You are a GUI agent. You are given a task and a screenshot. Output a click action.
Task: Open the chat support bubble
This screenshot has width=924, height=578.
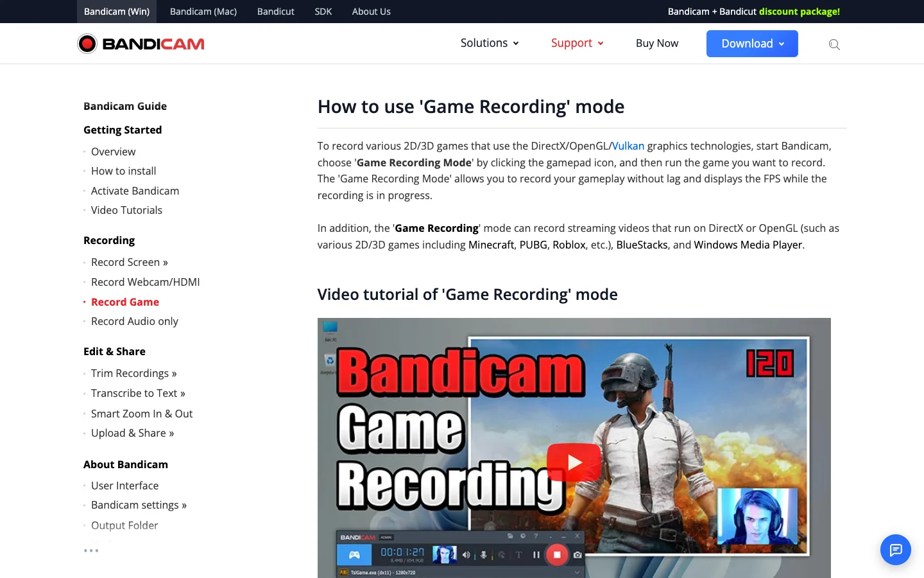coord(896,550)
